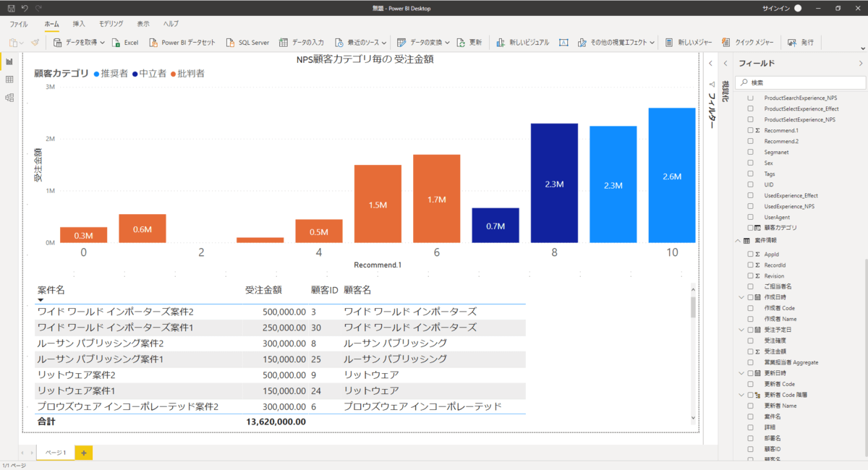
Task: Click the dark blue 2.3M bar at 8
Action: click(554, 183)
